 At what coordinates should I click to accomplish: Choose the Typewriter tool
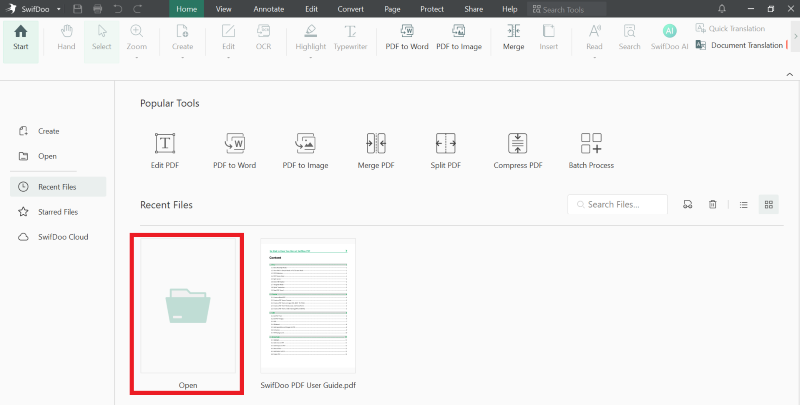(x=350, y=38)
